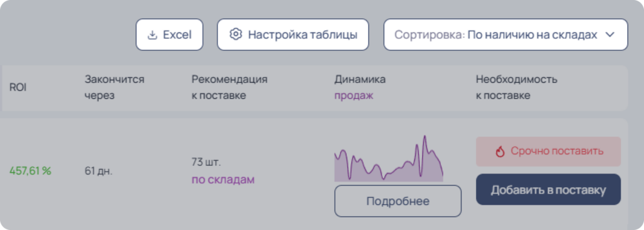Open the по складам link
The width and height of the screenshot is (644, 230).
(223, 180)
